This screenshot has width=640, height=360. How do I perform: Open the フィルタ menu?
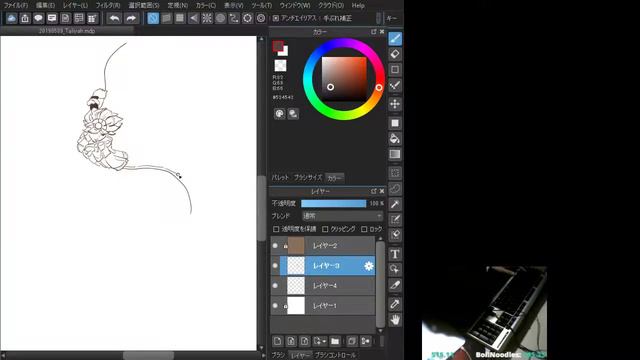pyautogui.click(x=108, y=5)
